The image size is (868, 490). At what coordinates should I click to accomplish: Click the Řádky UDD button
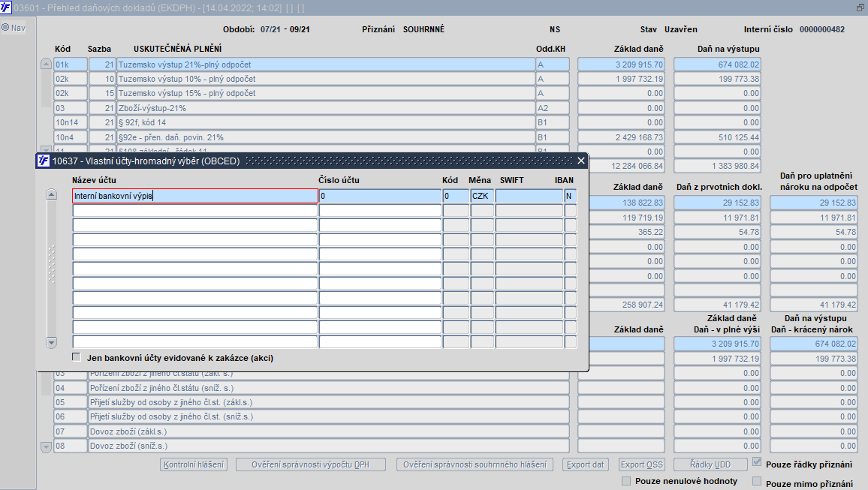(x=710, y=464)
